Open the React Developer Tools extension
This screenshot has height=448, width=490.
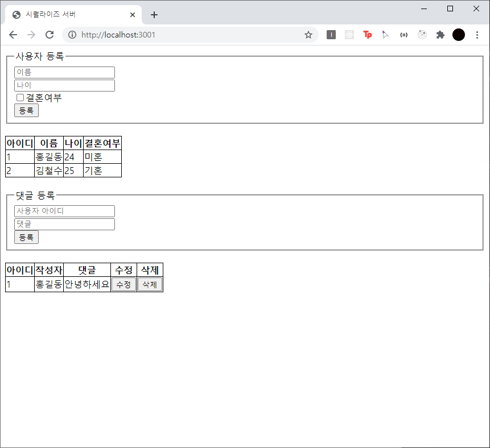pos(349,35)
